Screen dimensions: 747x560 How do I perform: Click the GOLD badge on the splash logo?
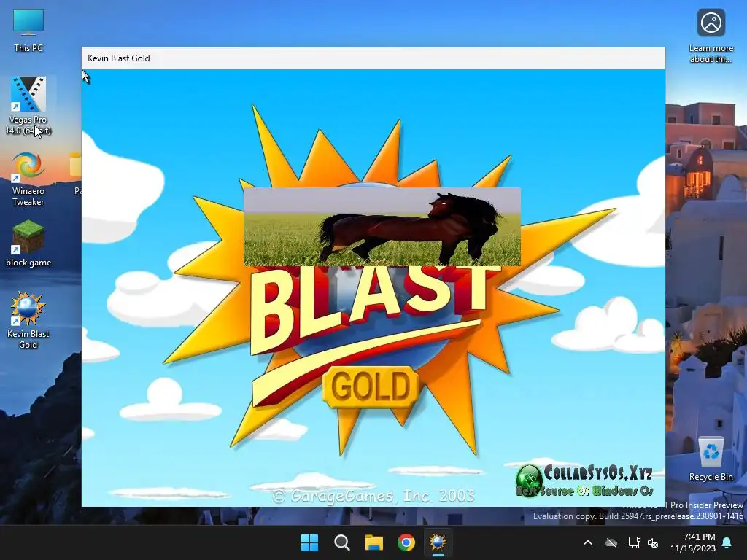click(x=371, y=386)
